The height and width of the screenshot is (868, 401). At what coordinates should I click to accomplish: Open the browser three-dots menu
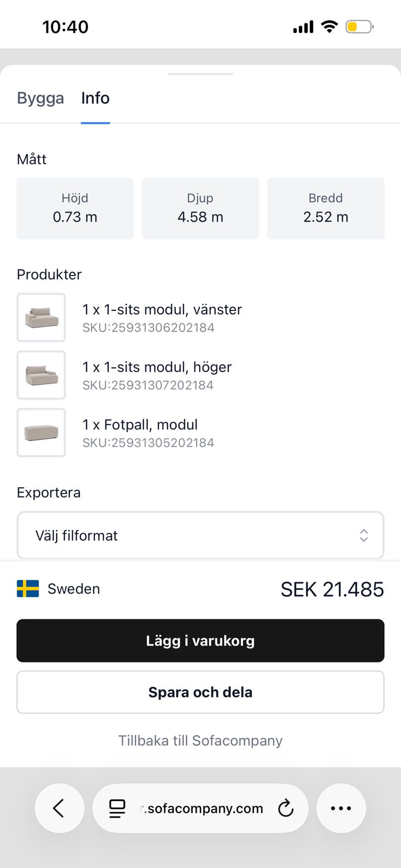[x=341, y=808]
